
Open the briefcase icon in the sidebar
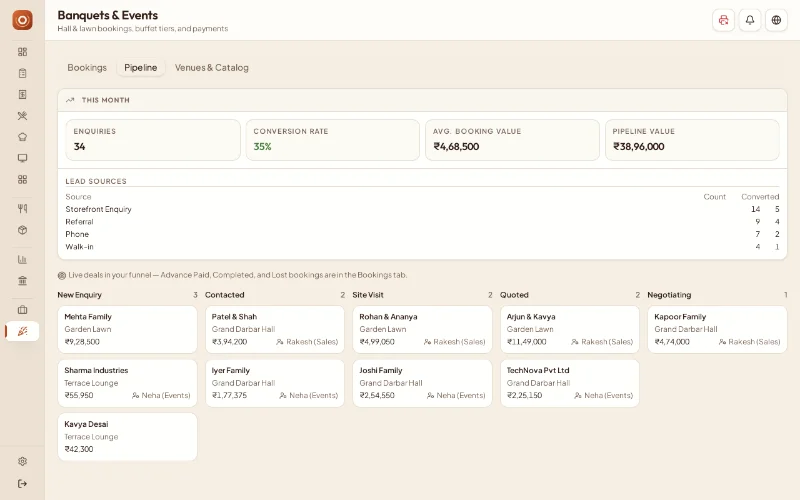click(22, 310)
